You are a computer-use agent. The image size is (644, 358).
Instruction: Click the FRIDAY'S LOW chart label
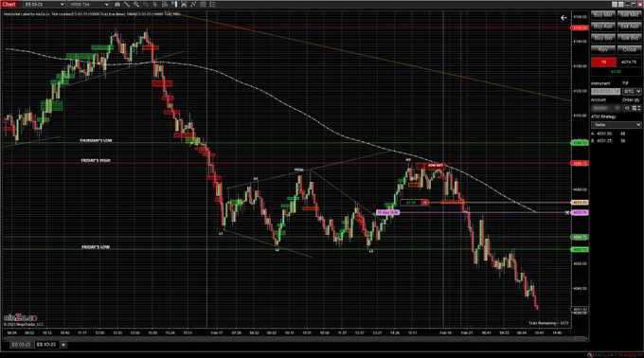[x=96, y=247]
